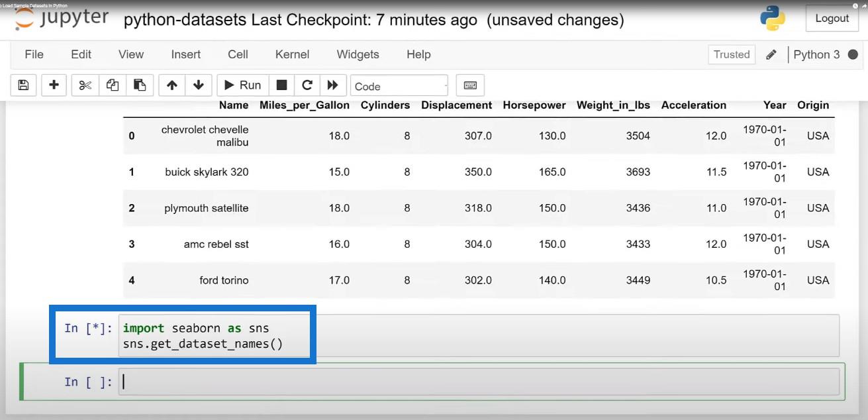The image size is (868, 420).
Task: Select the chevrolet chevelle malibu cell
Action: (205, 136)
